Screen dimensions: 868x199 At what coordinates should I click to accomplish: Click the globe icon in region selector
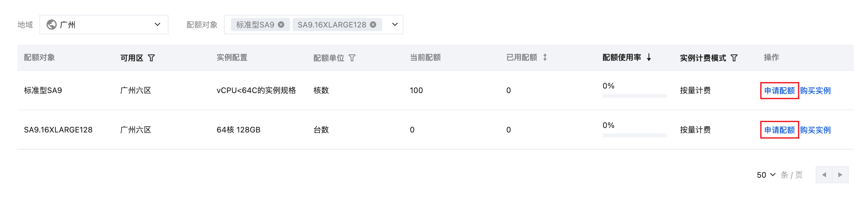tap(51, 25)
